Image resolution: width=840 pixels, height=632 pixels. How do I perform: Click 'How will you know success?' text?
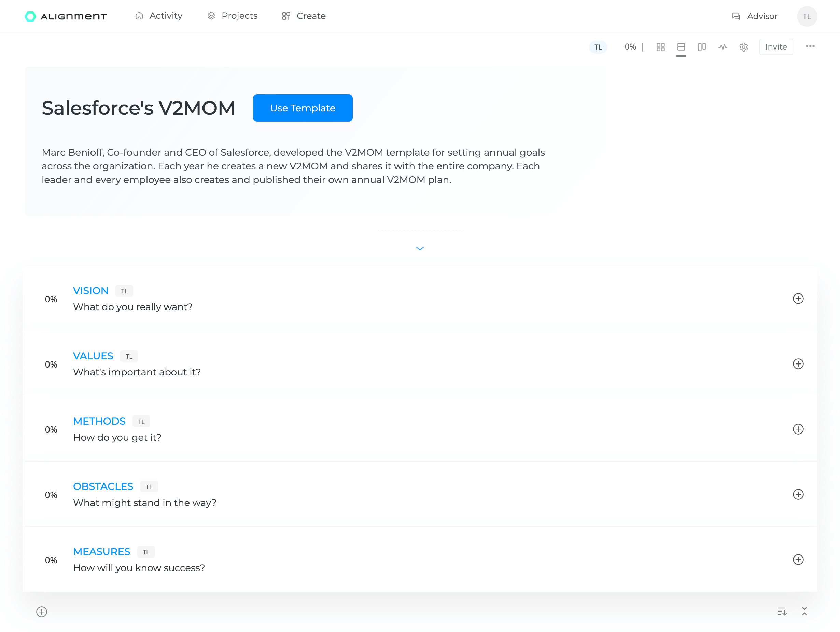(x=139, y=568)
